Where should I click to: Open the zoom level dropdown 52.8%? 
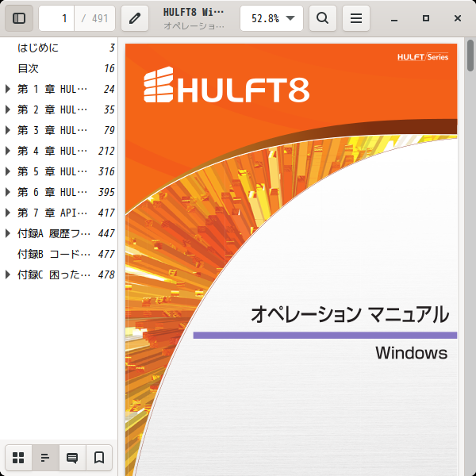[x=271, y=18]
